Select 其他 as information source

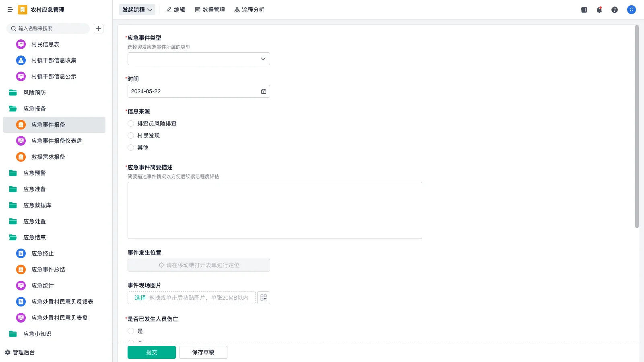pos(131,148)
